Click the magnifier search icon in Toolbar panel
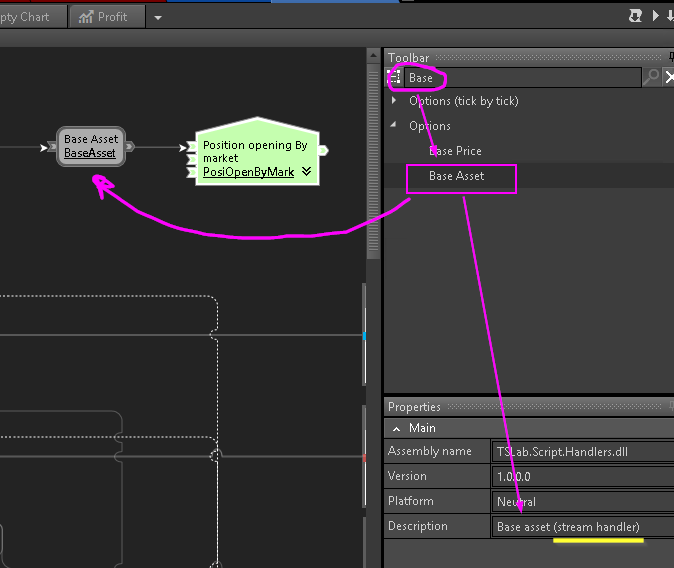The width and height of the screenshot is (674, 568). [651, 77]
